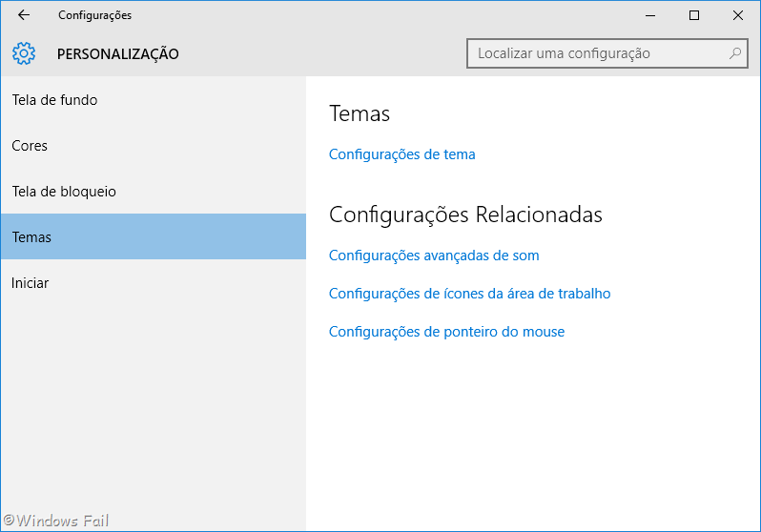Click the Temas heading in content pane

pos(360,113)
